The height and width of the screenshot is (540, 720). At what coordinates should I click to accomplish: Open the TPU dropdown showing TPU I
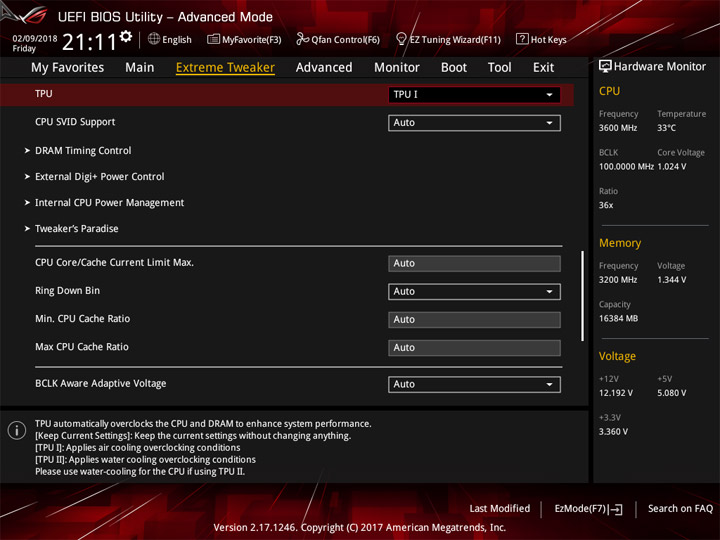click(474, 95)
